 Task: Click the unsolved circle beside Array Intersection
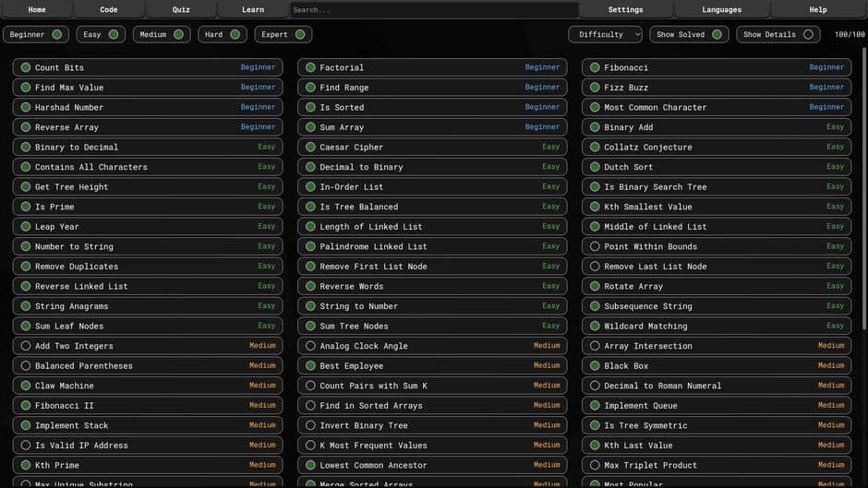tap(595, 346)
